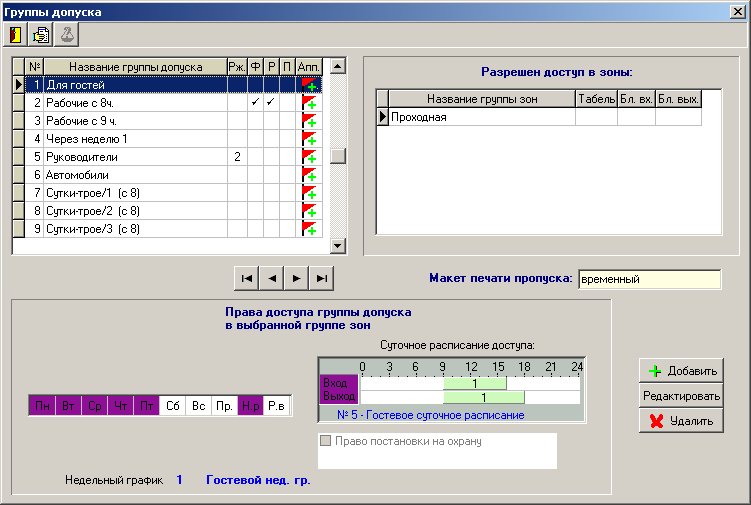
Task: Click the flag icon for Через неделю 1 row
Action: click(x=309, y=139)
